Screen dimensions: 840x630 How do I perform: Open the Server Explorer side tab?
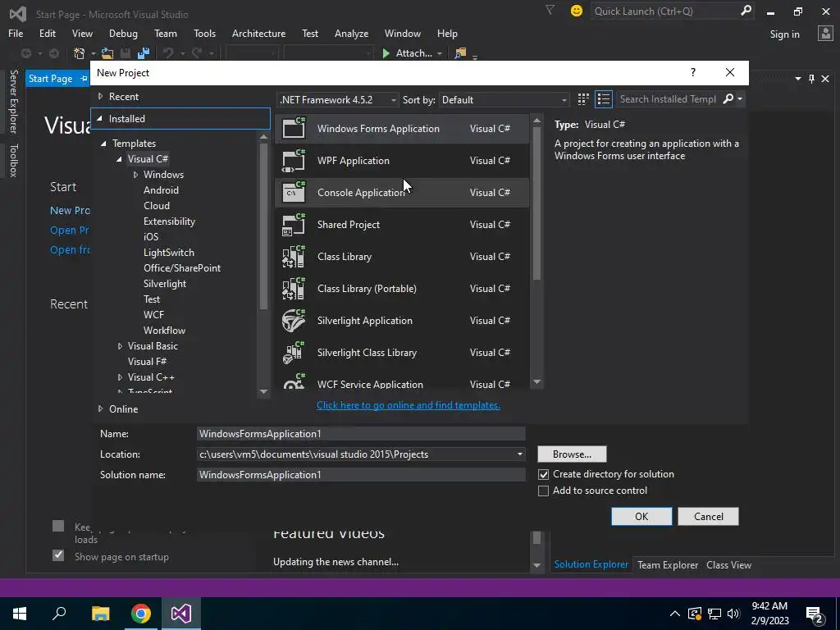point(13,101)
